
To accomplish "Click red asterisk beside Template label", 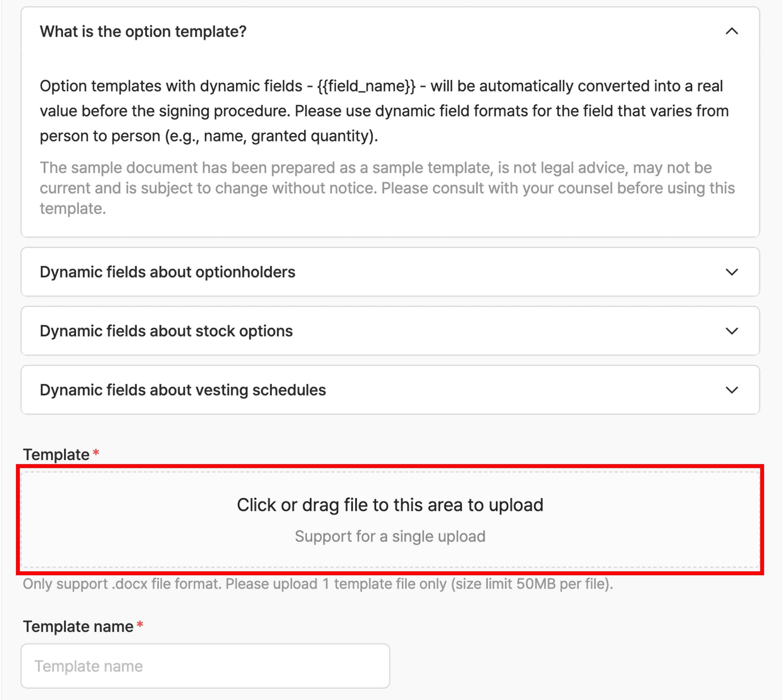I will tap(96, 453).
